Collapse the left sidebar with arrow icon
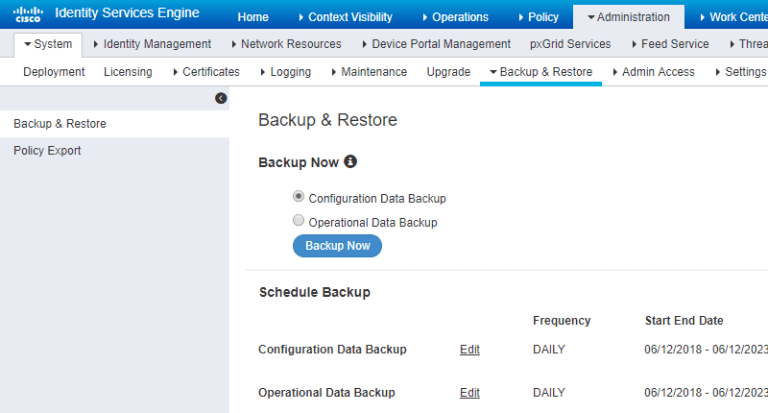Image resolution: width=768 pixels, height=413 pixels. (x=221, y=98)
